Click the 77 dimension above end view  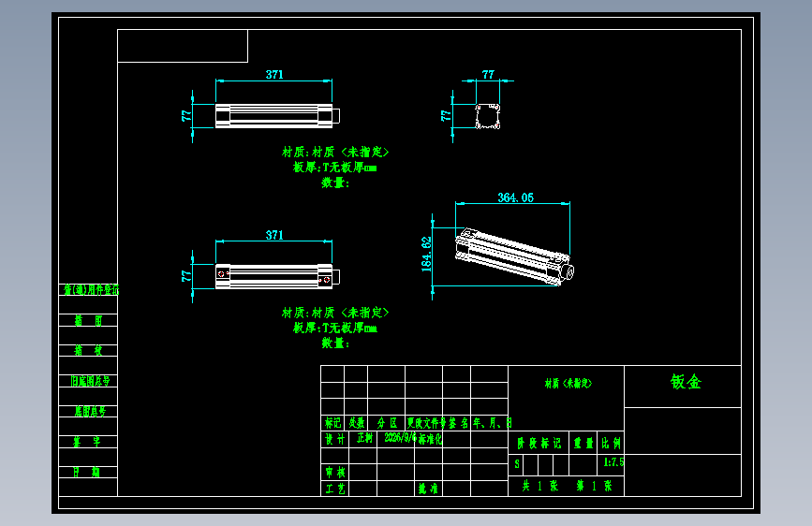click(x=488, y=75)
